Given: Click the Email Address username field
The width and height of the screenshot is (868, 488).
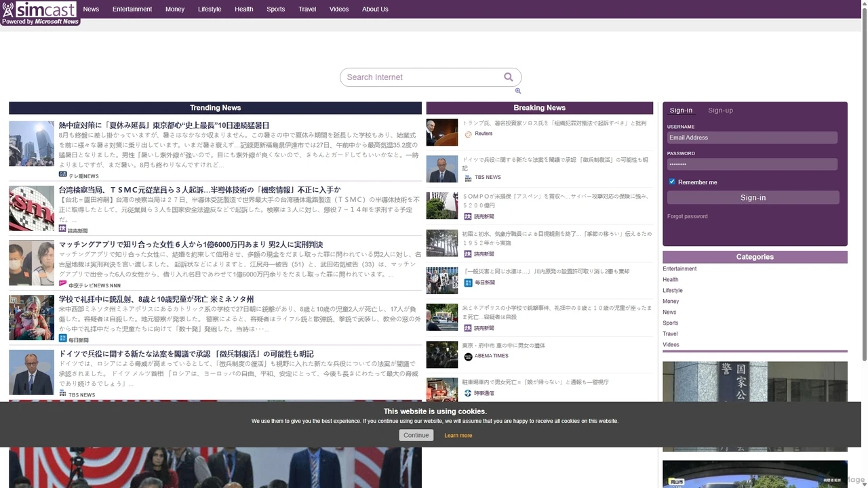Looking at the screenshot, I should point(752,138).
